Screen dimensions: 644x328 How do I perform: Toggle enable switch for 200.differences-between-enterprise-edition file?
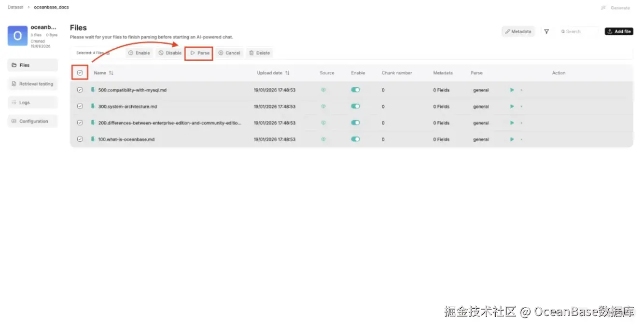click(x=356, y=123)
